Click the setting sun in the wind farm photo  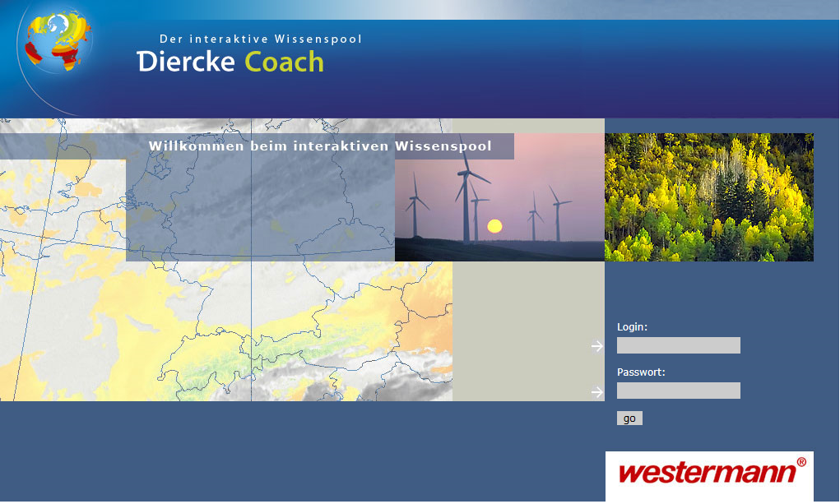(494, 225)
